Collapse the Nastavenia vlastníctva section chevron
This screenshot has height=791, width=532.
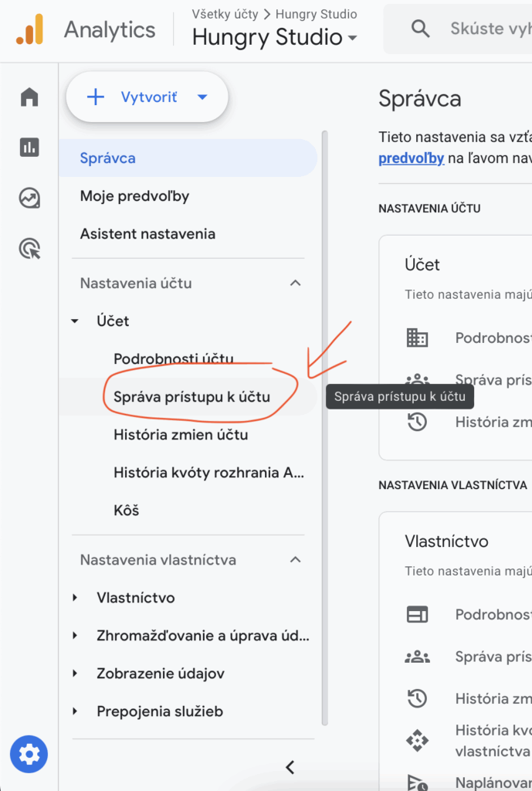pos(295,560)
